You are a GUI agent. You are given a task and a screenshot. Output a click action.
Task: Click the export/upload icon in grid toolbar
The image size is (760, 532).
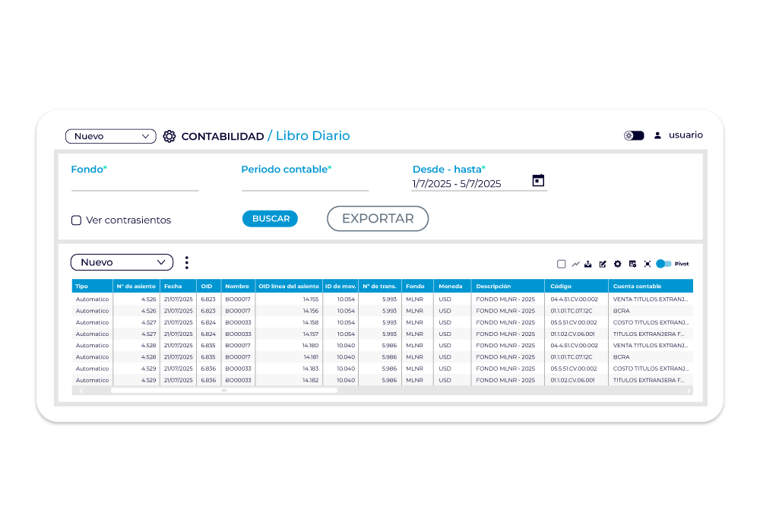tap(589, 264)
